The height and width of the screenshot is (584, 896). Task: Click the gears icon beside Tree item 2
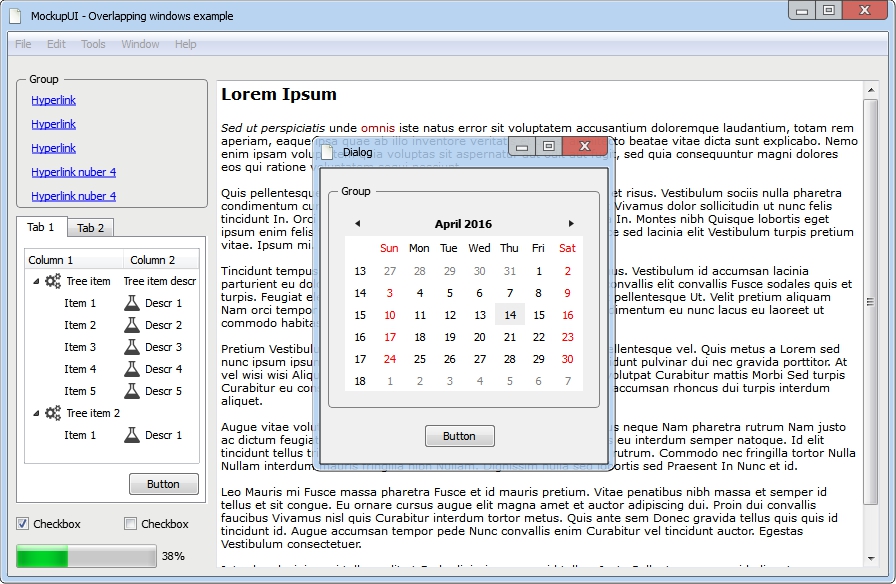click(x=53, y=413)
